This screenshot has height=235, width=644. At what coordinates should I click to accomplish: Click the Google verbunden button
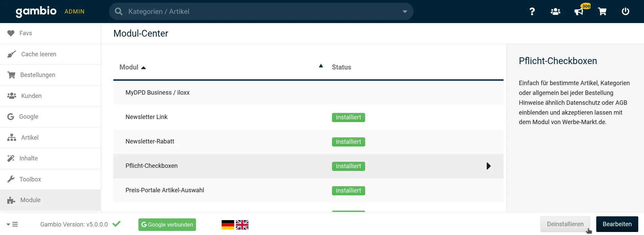click(167, 224)
